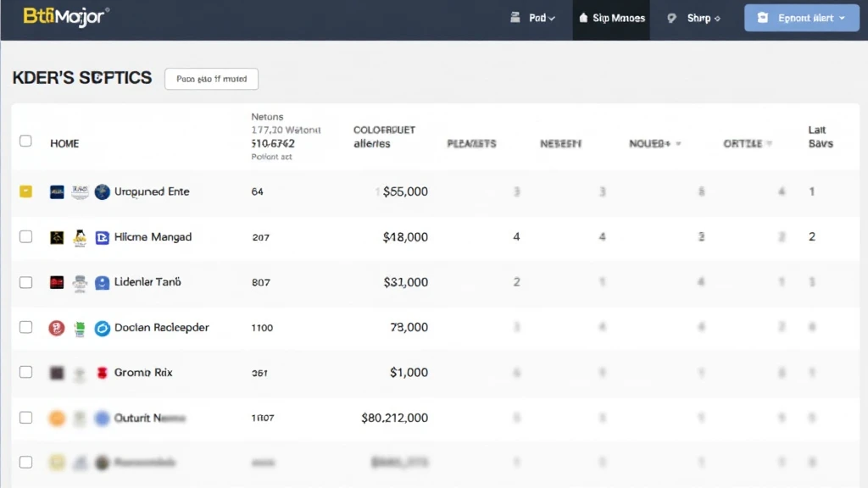The image size is (868, 488).
Task: Check the Lidenler Tanb row checkbox
Action: pos(25,282)
